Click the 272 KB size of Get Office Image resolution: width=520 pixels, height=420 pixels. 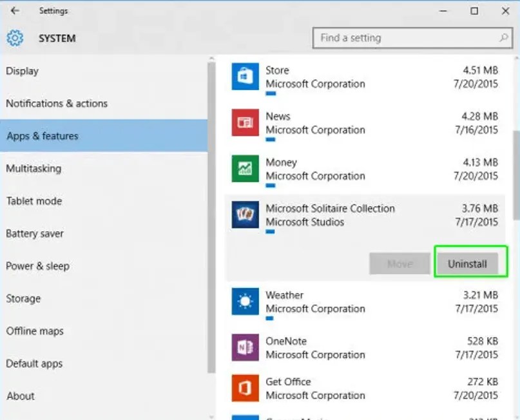point(483,382)
